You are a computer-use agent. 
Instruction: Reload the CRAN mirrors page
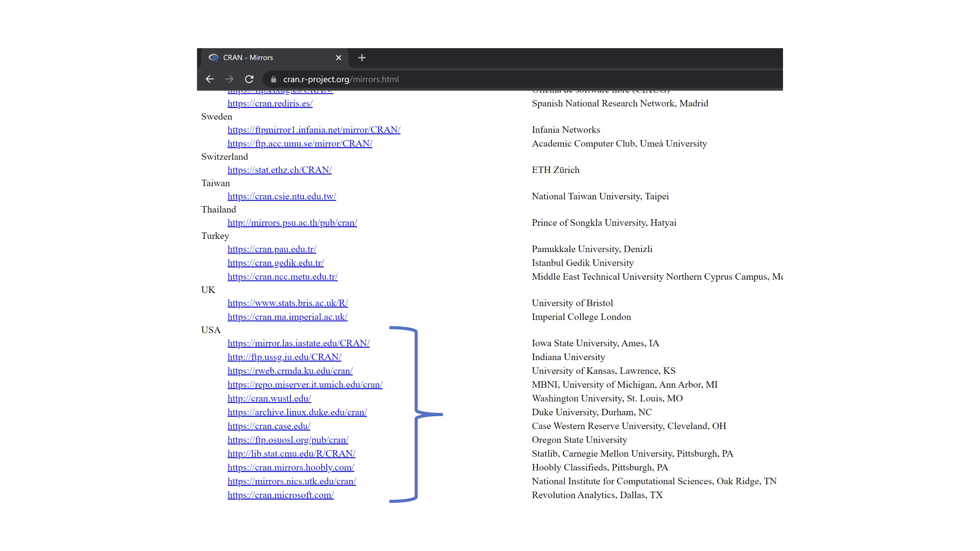point(249,79)
